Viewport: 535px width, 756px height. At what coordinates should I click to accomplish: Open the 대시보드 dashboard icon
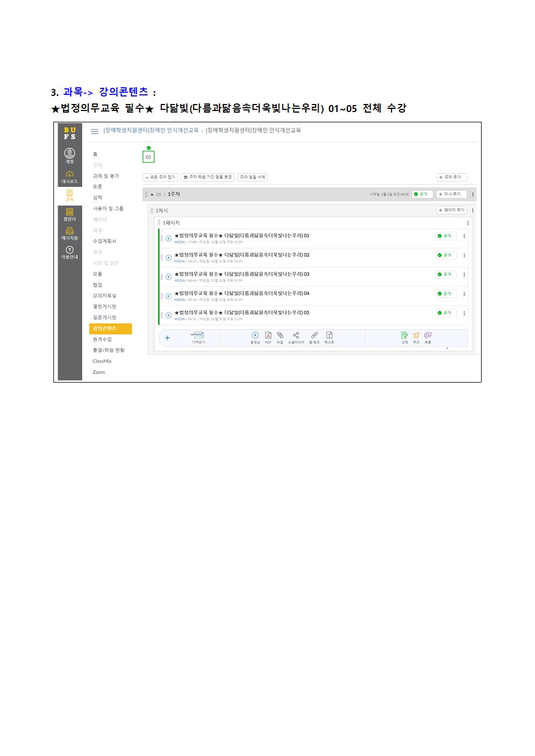click(70, 176)
